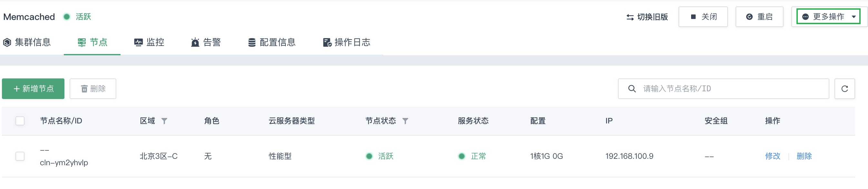Click the Restart cluster button
This screenshot has width=868, height=189.
pos(759,17)
